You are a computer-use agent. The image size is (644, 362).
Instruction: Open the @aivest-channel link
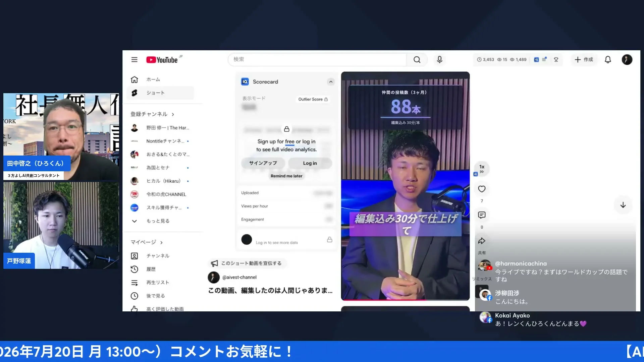pos(239,278)
